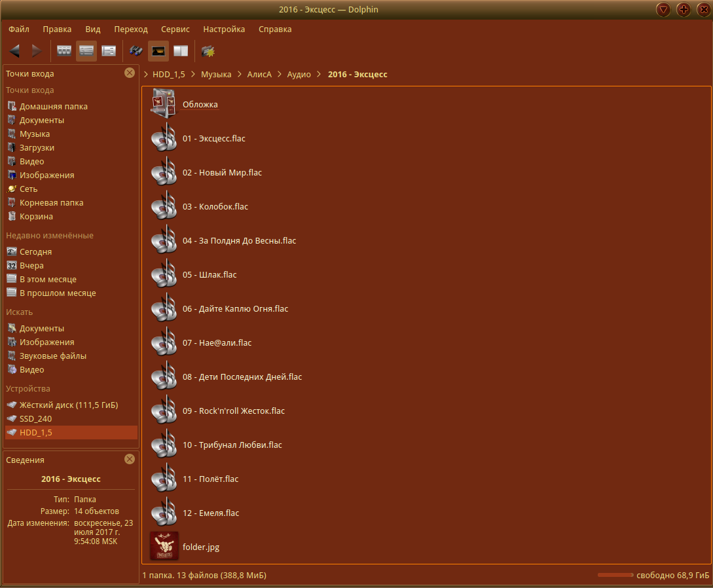This screenshot has width=713, height=588.
Task: Navigate to Аудио in breadcrumb
Action: (x=299, y=74)
